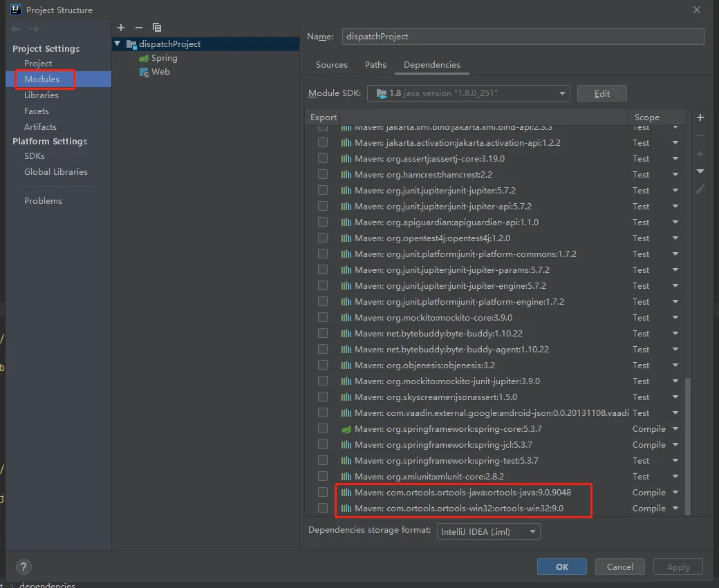Open Dependencies storage format dropdown
This screenshot has height=588, width=719.
pos(488,531)
